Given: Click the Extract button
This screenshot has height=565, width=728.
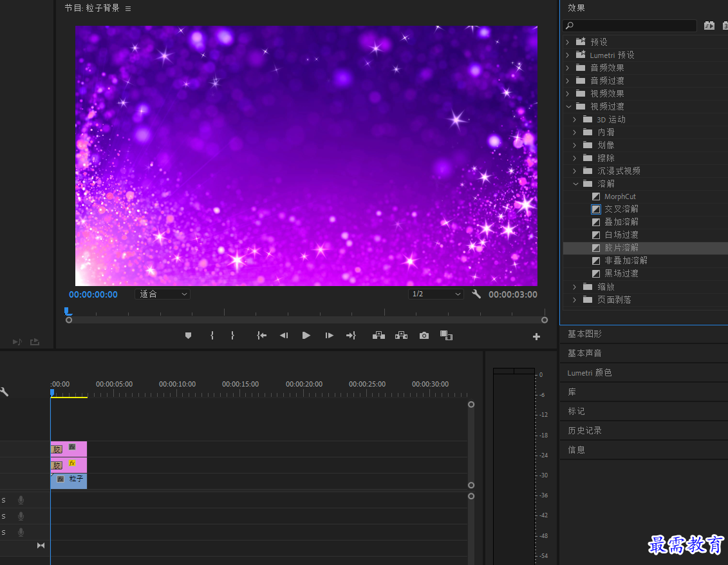Looking at the screenshot, I should (401, 336).
